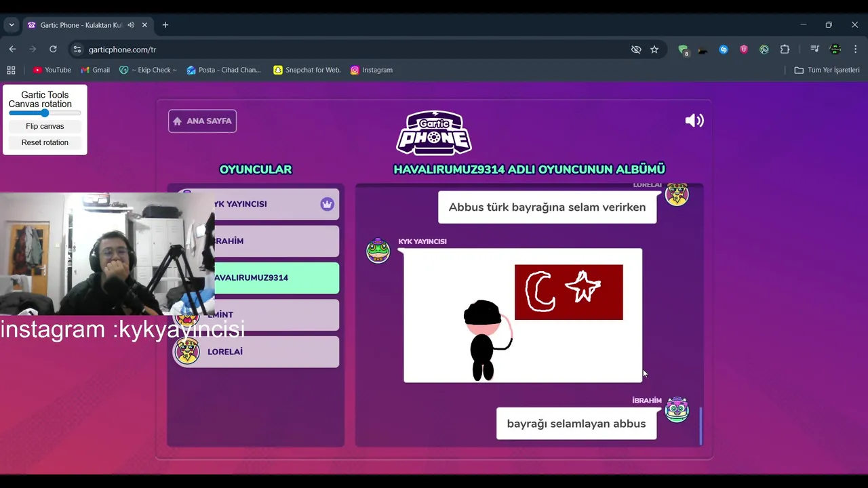Open the pink shield U extension
The width and height of the screenshot is (868, 488).
[744, 49]
